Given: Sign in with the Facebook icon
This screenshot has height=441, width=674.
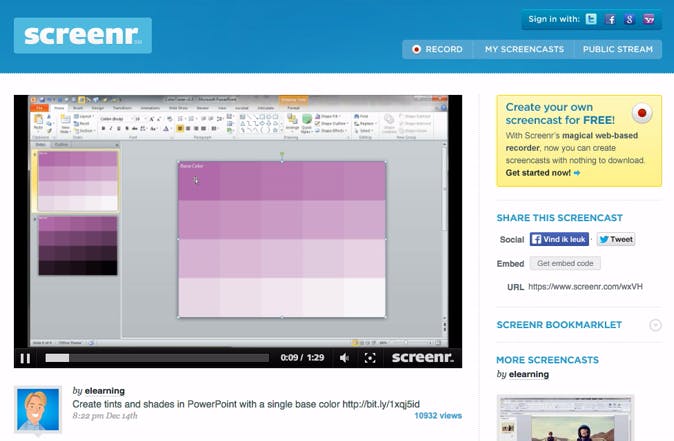Looking at the screenshot, I should (610, 19).
